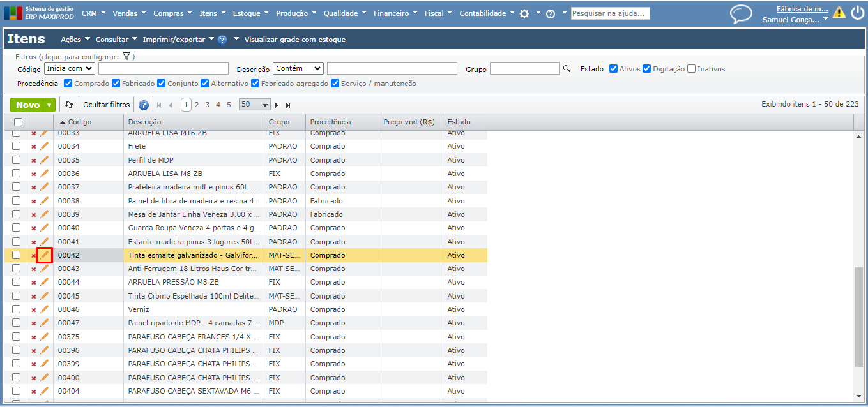Open the Código 'Inicia com' dropdown
868x407 pixels.
click(x=70, y=68)
